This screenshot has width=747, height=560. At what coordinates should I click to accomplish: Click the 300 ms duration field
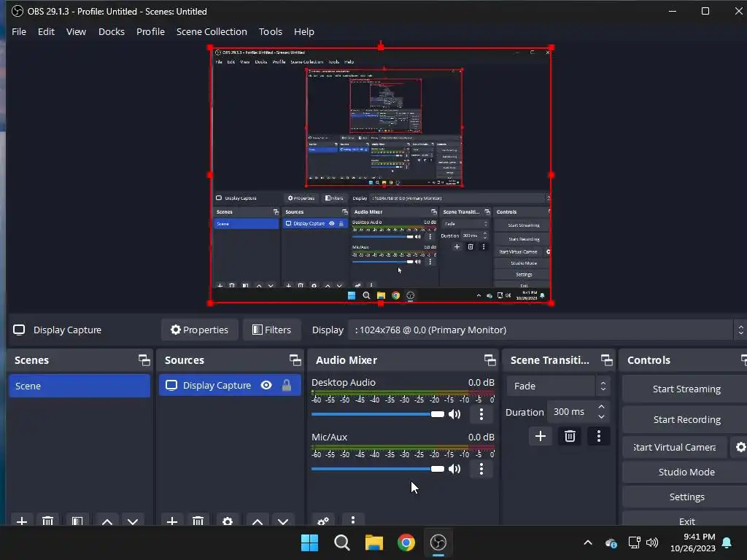[x=572, y=411]
